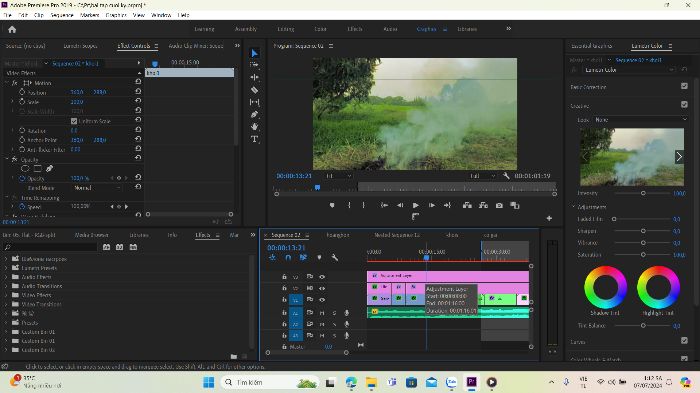Select the Pen tool
The width and height of the screenshot is (700, 393).
(254, 114)
